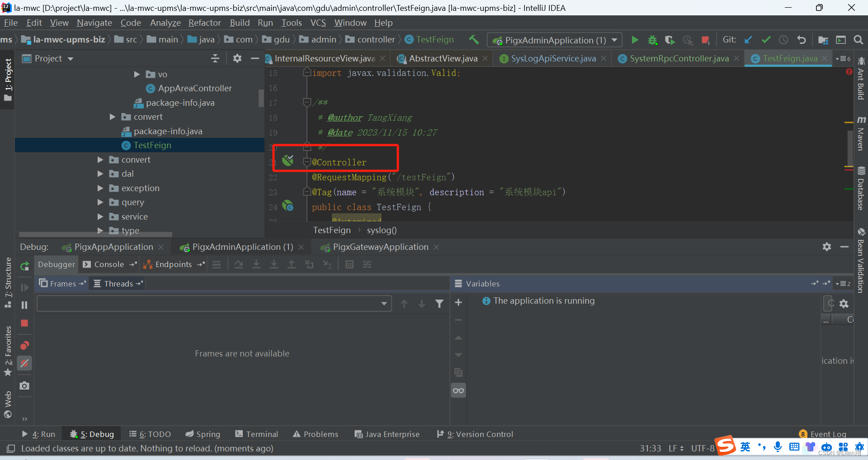Screen dimensions: 868x460
Task: Click the gutter bean icon next to class TestFeign
Action: tap(288, 206)
